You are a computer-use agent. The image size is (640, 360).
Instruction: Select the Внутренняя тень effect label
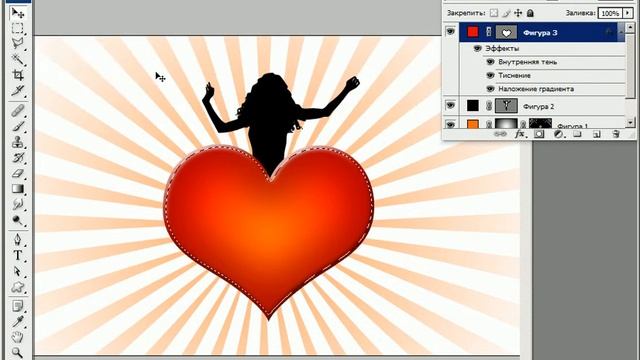(x=527, y=62)
